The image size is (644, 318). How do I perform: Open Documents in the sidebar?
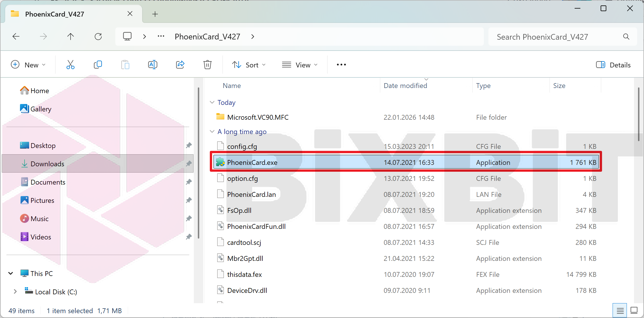[43, 182]
